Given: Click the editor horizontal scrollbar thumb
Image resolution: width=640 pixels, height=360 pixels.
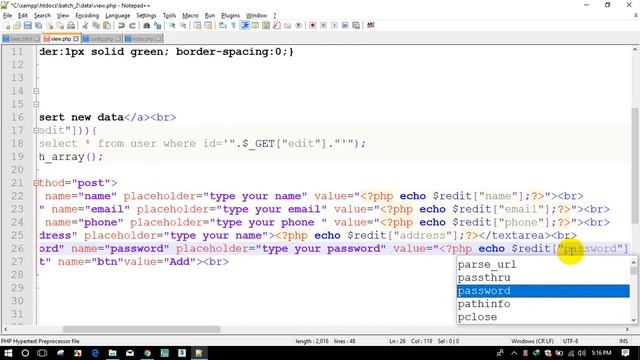Looking at the screenshot, I should click(x=142, y=329).
